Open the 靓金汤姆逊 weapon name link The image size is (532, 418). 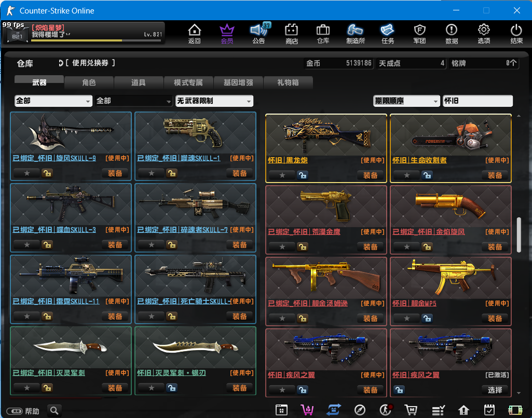[308, 303]
